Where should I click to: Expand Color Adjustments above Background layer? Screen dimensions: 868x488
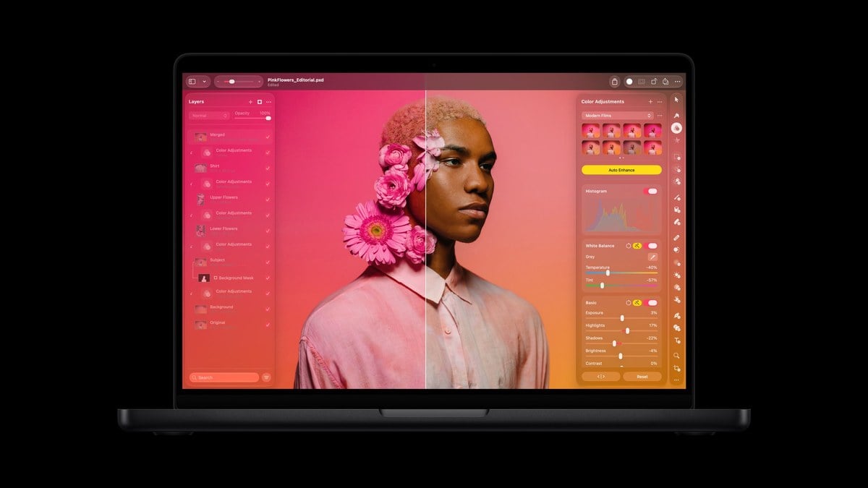point(192,294)
